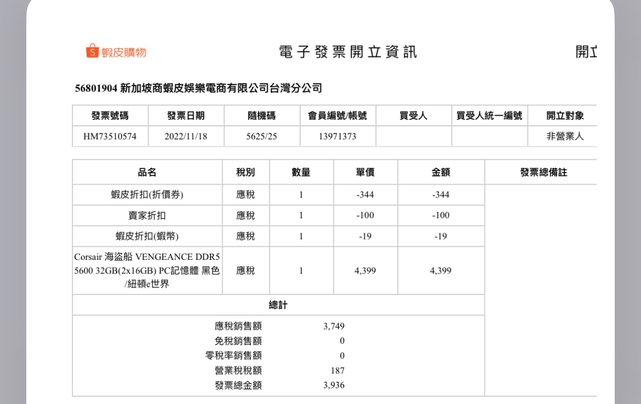This screenshot has width=641, height=404.
Task: Select invoice number HM73510574
Action: pyautogui.click(x=110, y=135)
